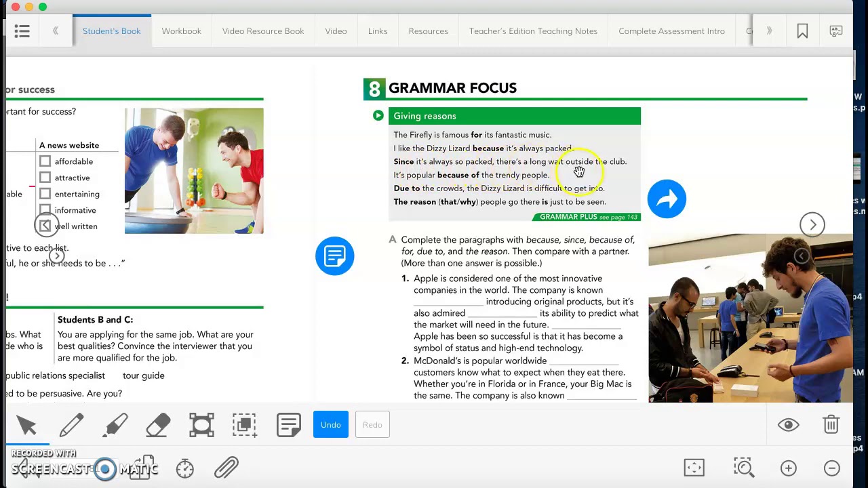Click the gym workout photo
The image size is (868, 488).
click(x=194, y=171)
